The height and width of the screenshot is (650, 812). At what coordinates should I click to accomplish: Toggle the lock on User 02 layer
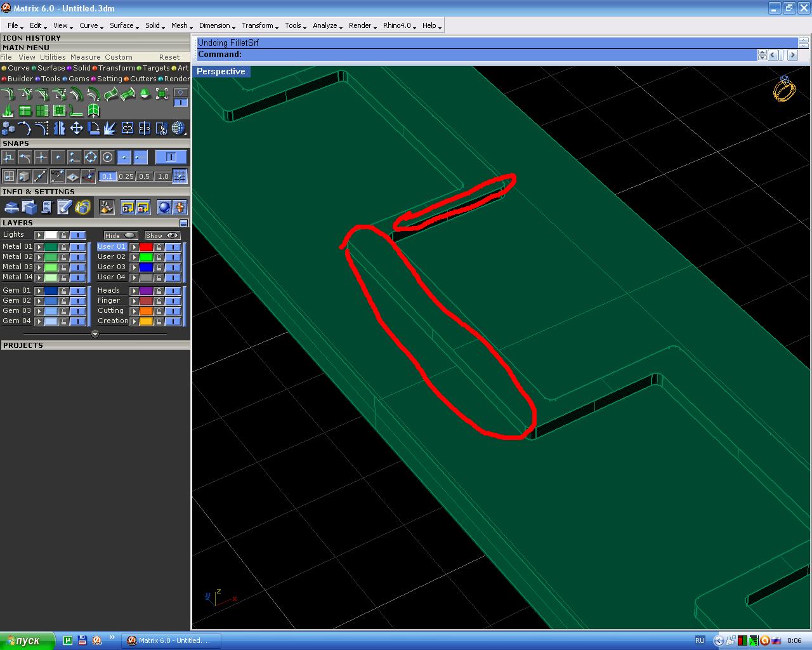pyautogui.click(x=159, y=257)
